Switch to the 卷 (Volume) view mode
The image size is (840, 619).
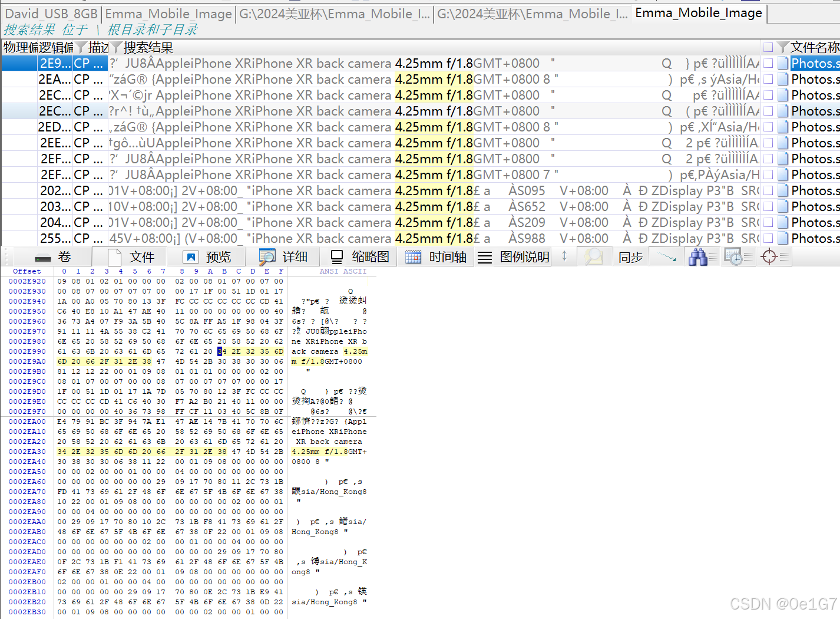click(52, 257)
